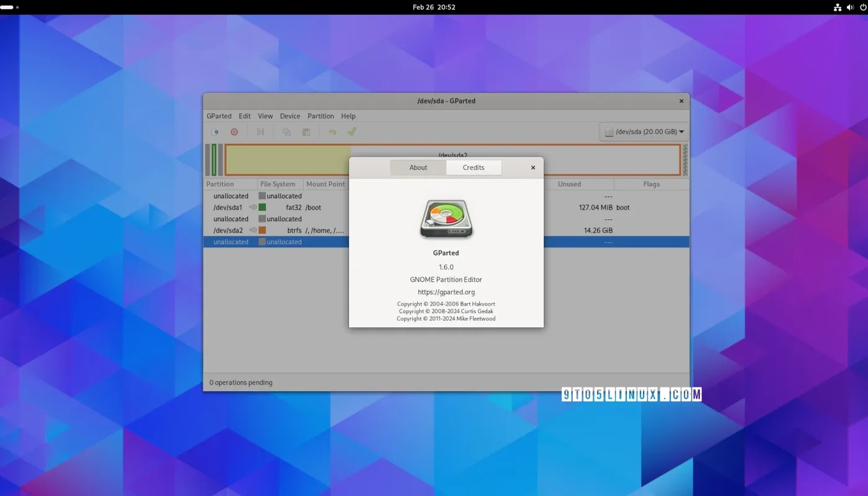Click the 14.26 GiB unused value

[x=598, y=231]
